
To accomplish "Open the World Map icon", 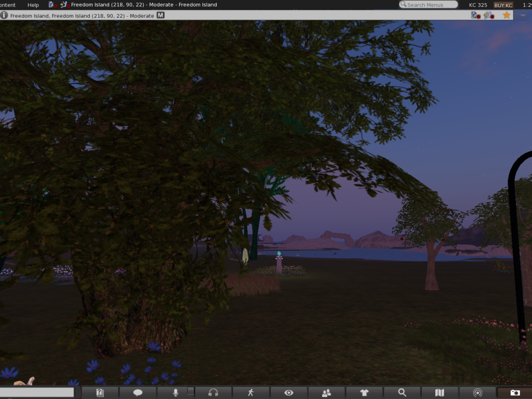I will [x=440, y=392].
